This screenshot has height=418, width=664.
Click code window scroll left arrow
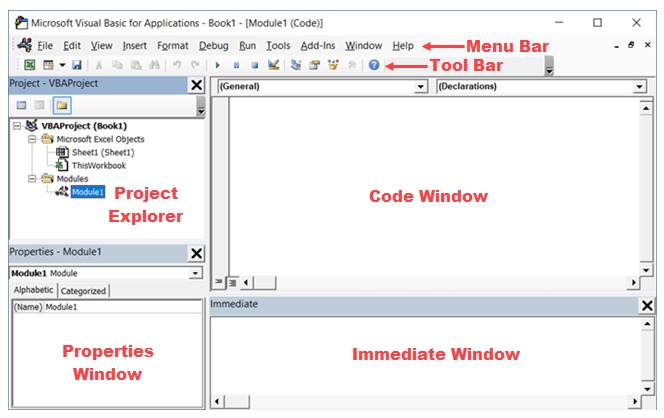(246, 282)
